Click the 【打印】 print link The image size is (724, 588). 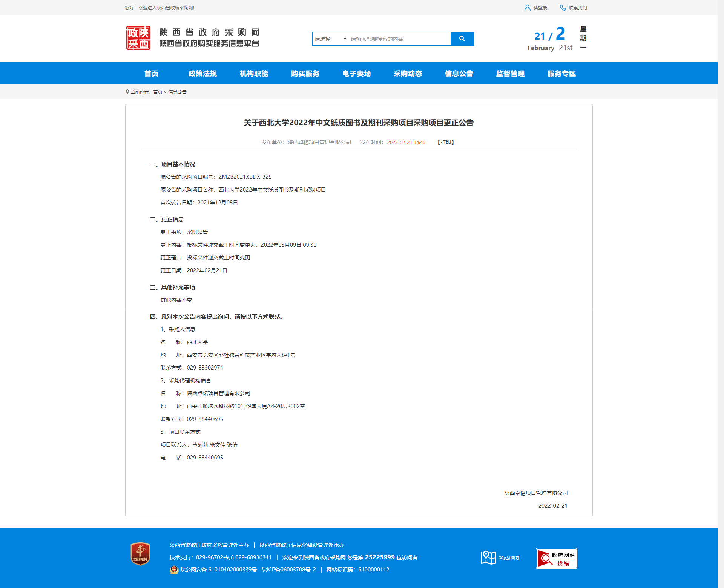446,142
